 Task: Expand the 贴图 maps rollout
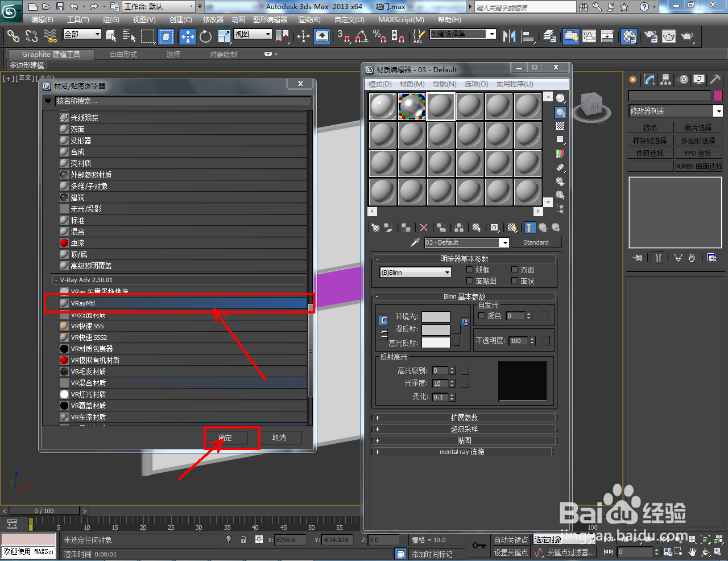(464, 440)
